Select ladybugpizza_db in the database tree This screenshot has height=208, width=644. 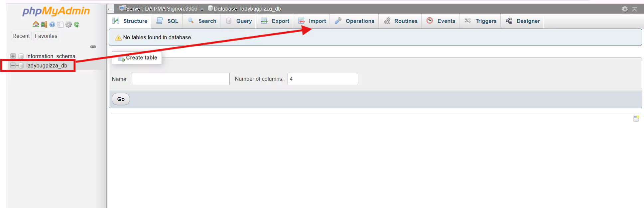pyautogui.click(x=47, y=65)
